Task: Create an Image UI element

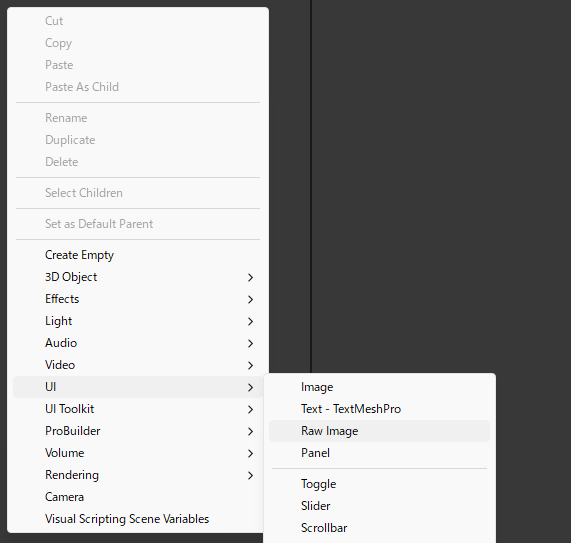Action: (379, 387)
